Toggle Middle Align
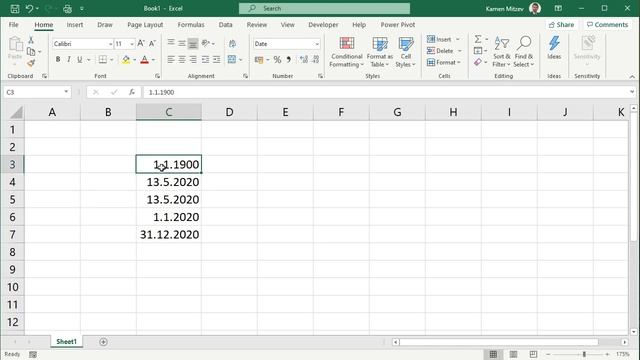The image size is (640, 360). point(182,43)
